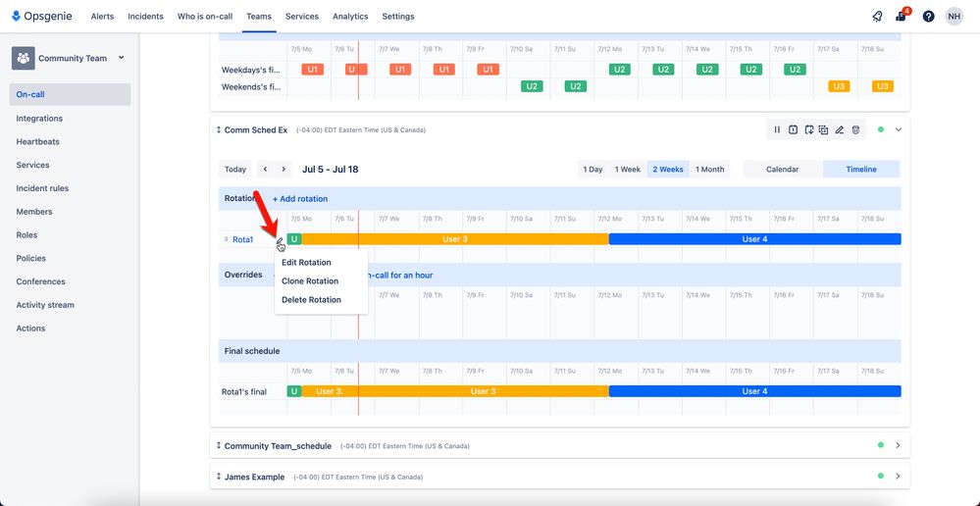
Task: Open the Teams tab
Action: pos(259,17)
